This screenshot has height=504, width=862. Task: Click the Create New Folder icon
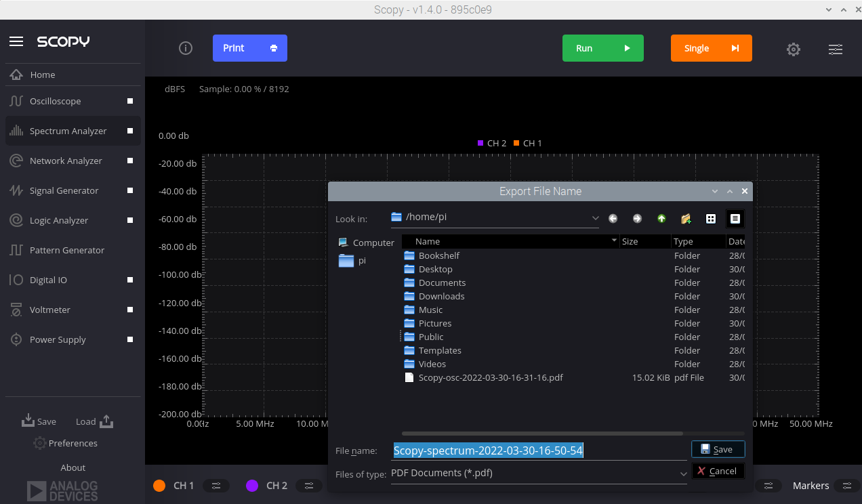(685, 218)
